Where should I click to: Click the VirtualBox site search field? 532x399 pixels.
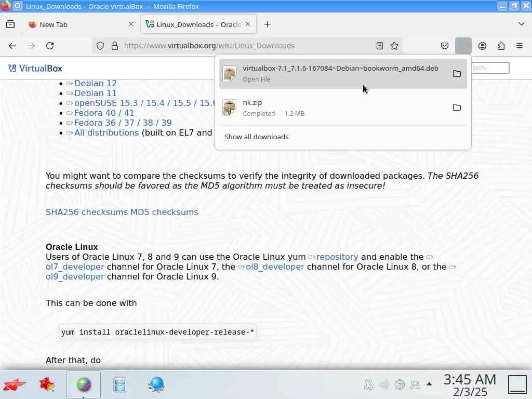[490, 68]
